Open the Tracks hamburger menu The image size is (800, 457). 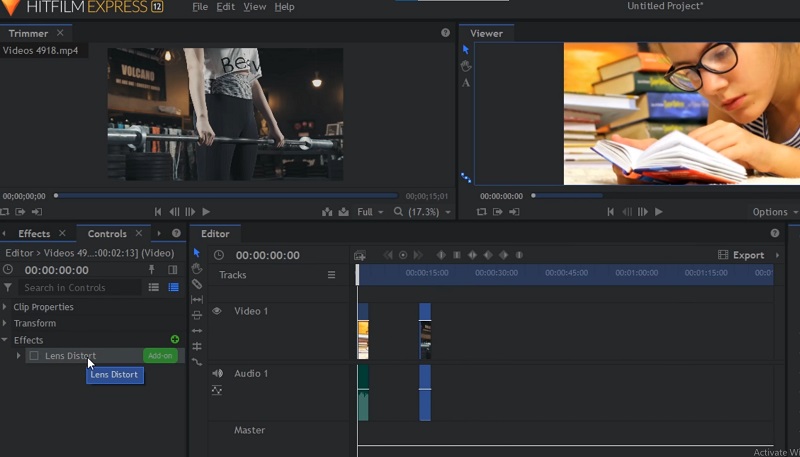point(332,275)
